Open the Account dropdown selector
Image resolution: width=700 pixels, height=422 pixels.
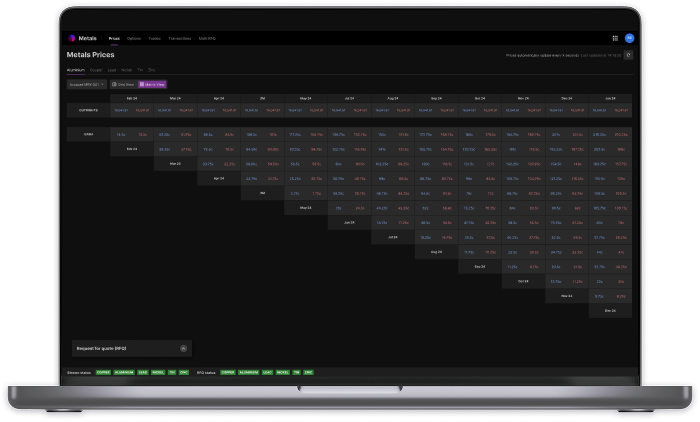point(86,85)
